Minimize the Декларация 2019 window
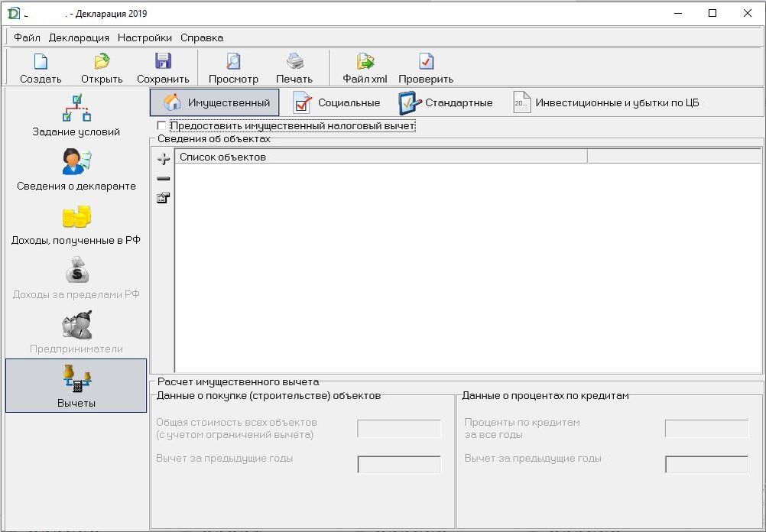This screenshot has width=766, height=532. point(678,13)
